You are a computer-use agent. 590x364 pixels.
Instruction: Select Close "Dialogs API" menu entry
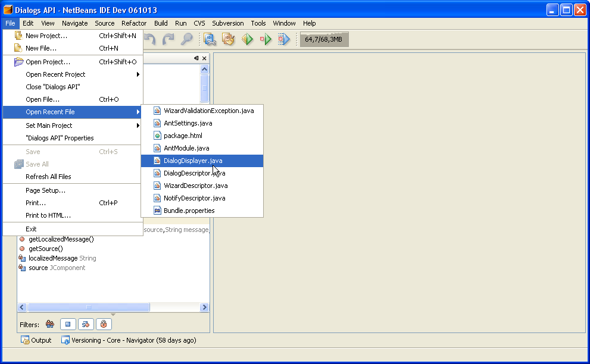(73, 87)
